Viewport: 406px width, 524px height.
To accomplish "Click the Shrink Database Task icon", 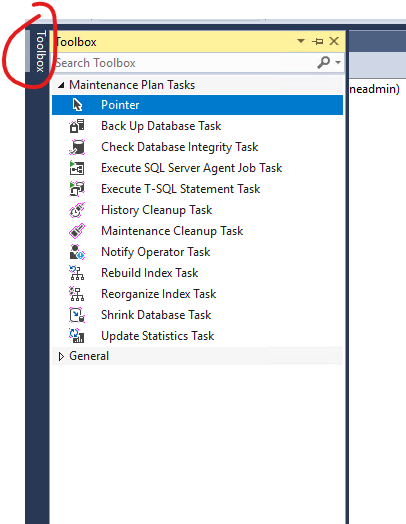I will (x=77, y=315).
